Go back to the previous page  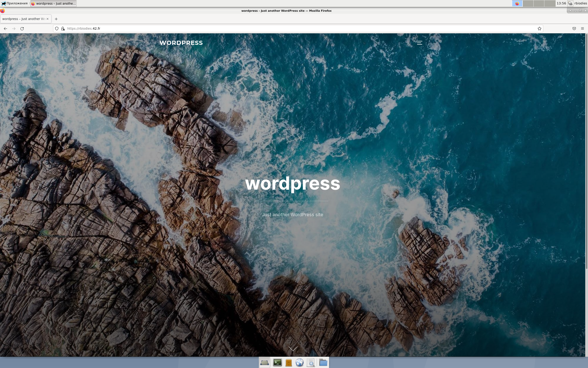click(5, 29)
